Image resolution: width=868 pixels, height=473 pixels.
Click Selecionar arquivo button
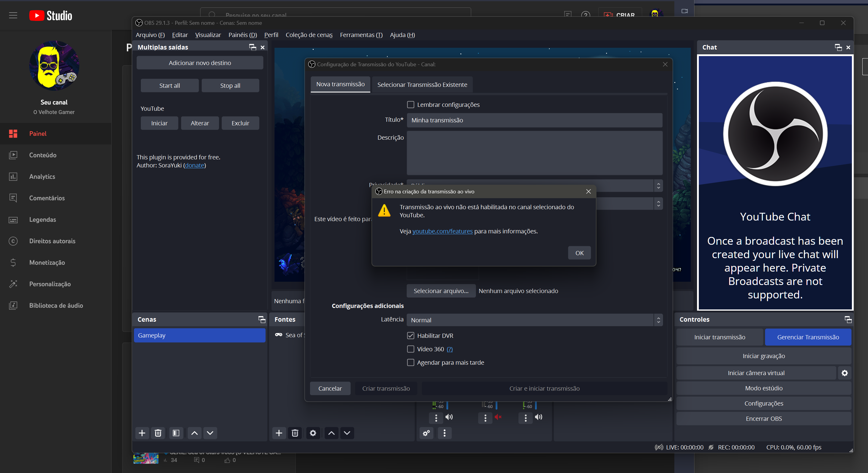pos(441,291)
